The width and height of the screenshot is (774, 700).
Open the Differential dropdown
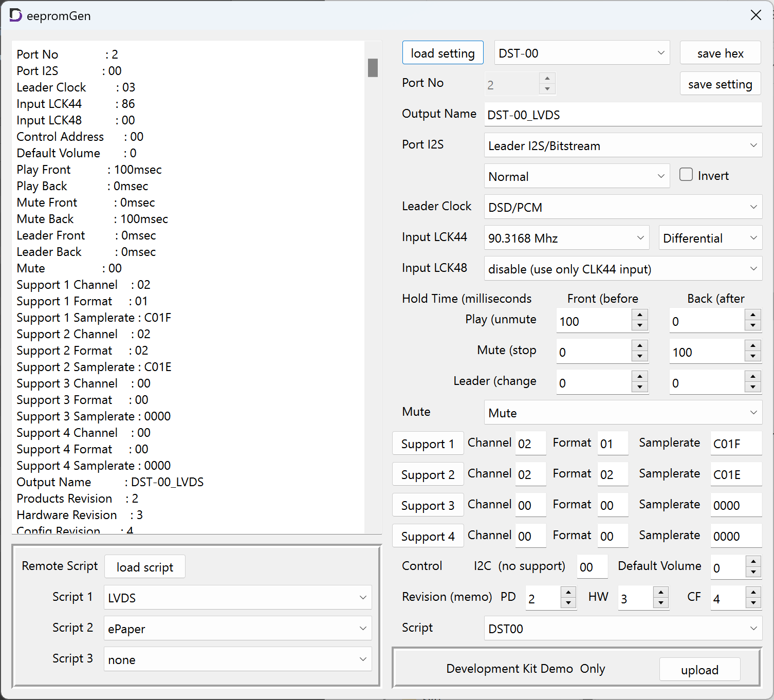710,238
